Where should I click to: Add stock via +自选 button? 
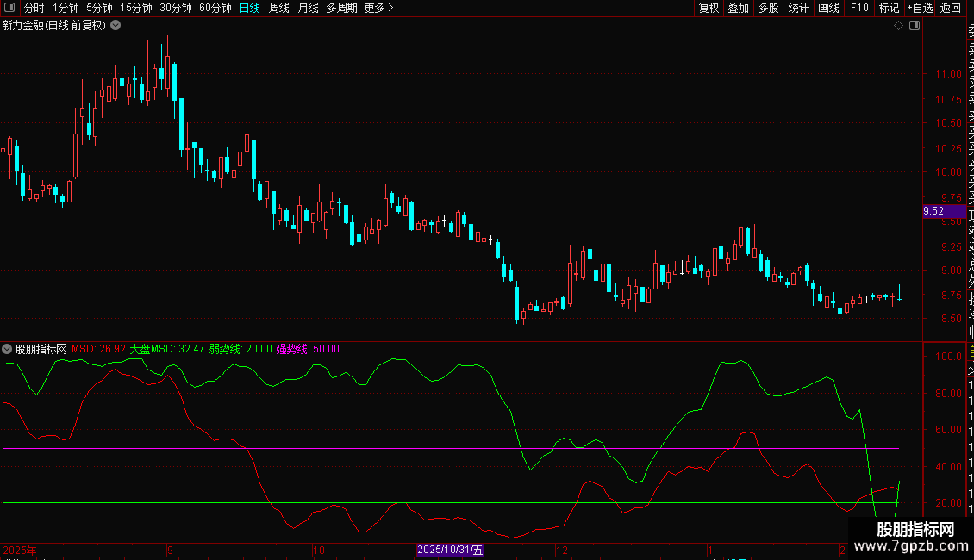pos(919,8)
